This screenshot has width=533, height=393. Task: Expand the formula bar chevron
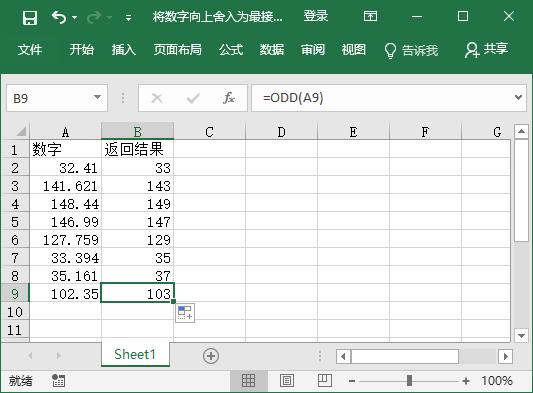pyautogui.click(x=518, y=98)
